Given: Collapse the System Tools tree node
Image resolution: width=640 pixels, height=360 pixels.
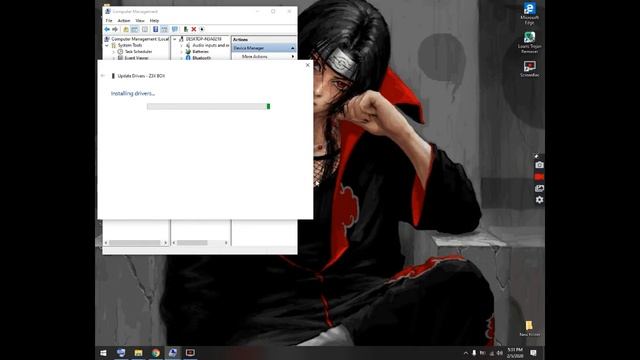Looking at the screenshot, I should (x=107, y=45).
